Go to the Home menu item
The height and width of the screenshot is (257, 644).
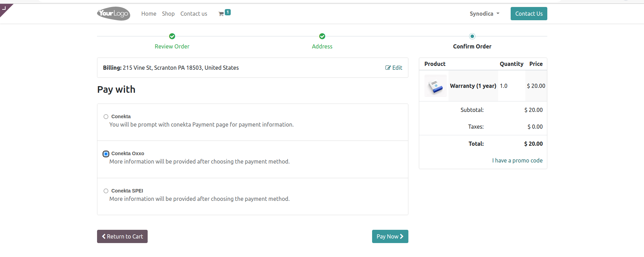(149, 14)
